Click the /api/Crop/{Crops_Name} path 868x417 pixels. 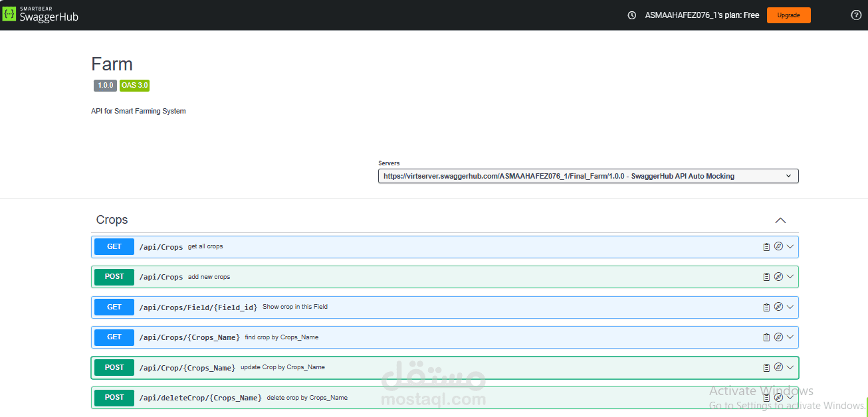point(187,368)
